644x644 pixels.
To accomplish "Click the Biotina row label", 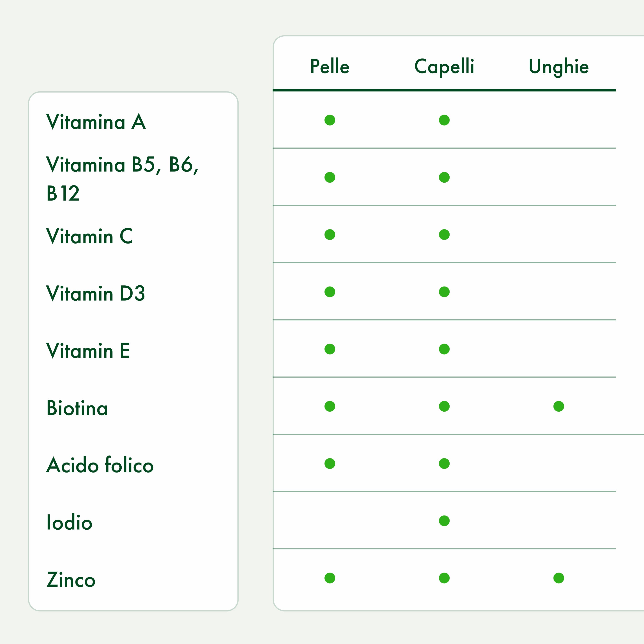I will [77, 408].
